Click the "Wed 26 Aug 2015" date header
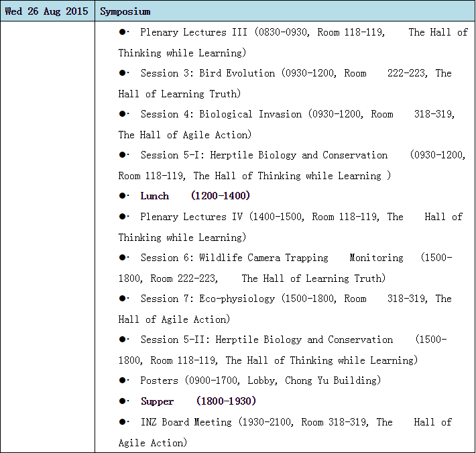The height and width of the screenshot is (453, 476). pyautogui.click(x=47, y=11)
